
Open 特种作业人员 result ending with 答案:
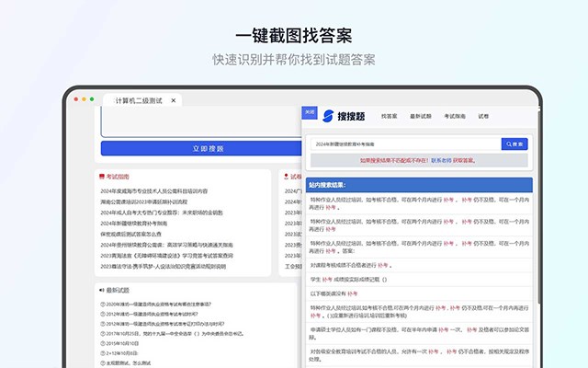tap(419, 247)
